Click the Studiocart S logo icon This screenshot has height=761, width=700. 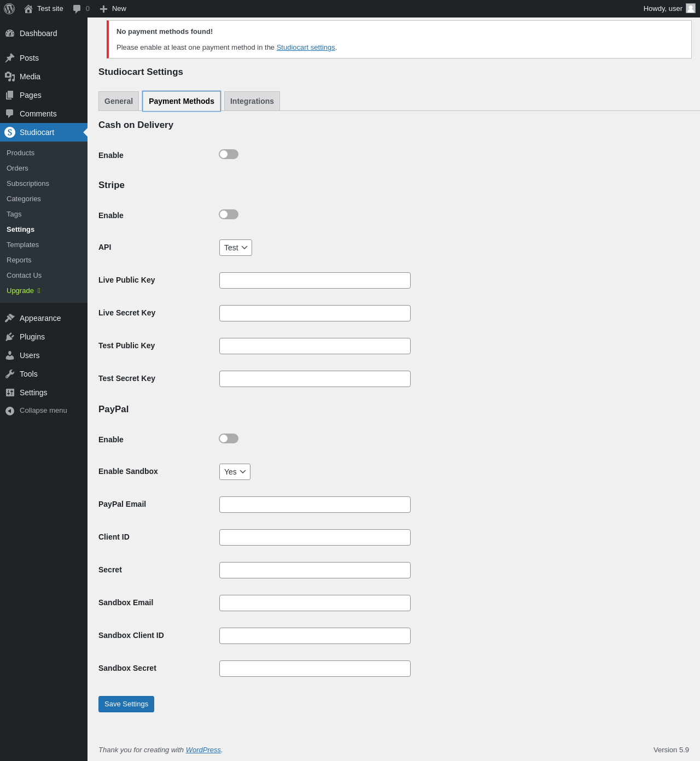point(10,132)
